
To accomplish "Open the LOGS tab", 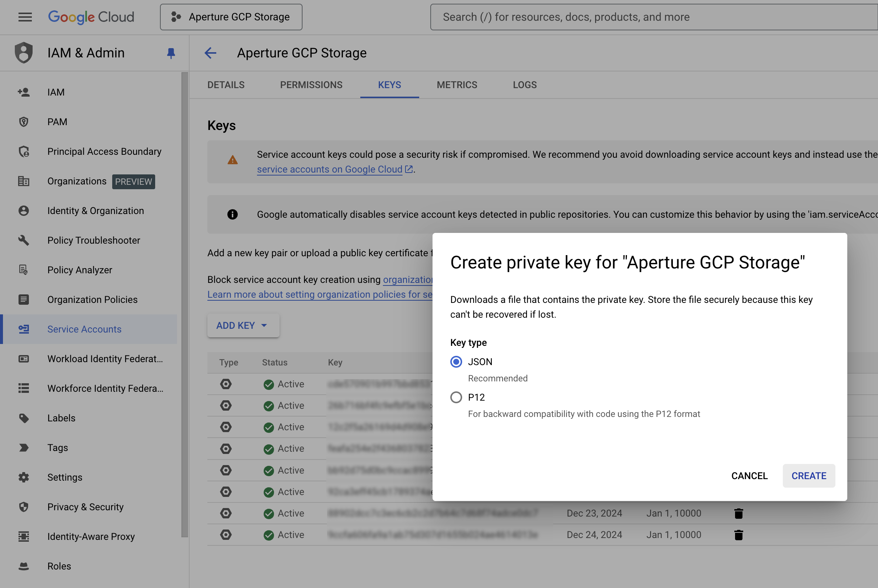I will (x=524, y=85).
